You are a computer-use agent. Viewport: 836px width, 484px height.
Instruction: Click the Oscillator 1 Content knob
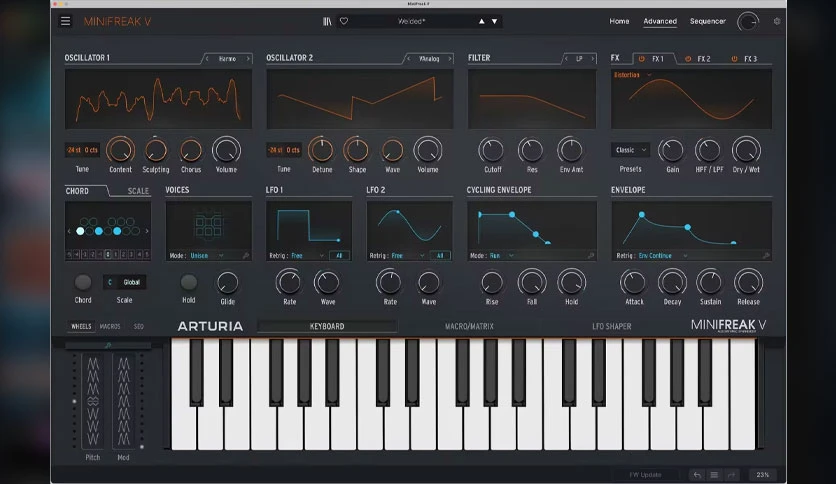pyautogui.click(x=120, y=150)
